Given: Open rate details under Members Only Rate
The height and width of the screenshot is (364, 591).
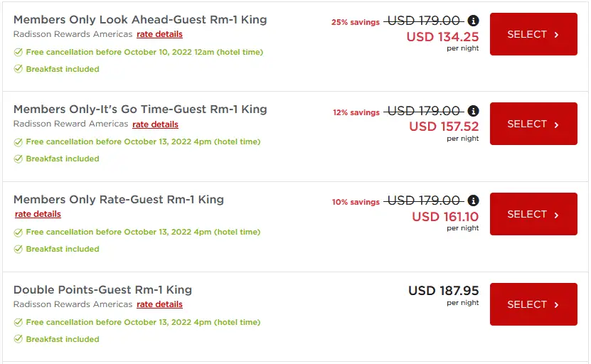Looking at the screenshot, I should click(x=38, y=214).
